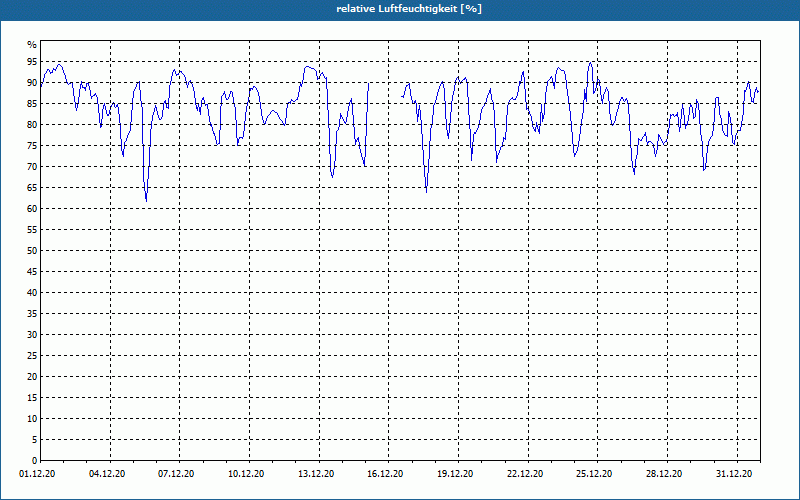Click the 70 y-axis value
The height and width of the screenshot is (500, 800).
[x=32, y=167]
